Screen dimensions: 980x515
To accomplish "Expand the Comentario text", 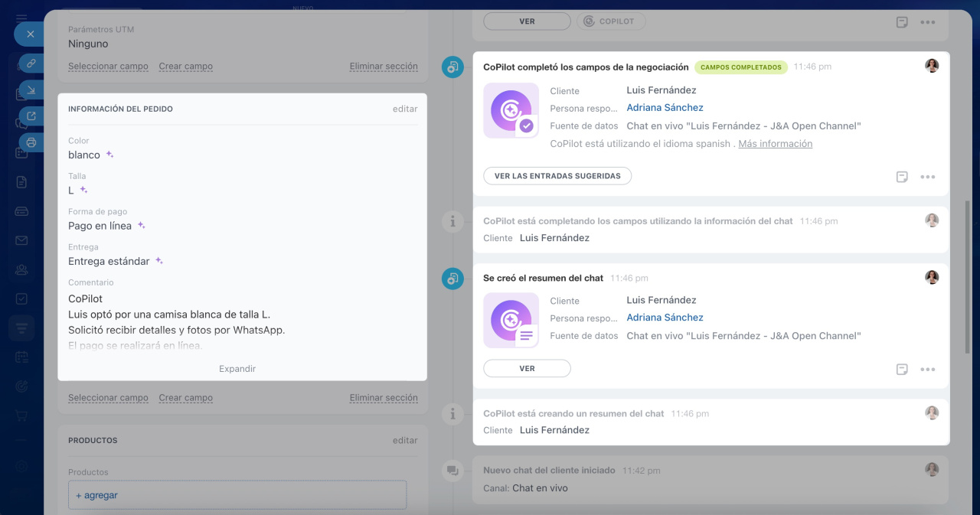I will click(x=237, y=369).
